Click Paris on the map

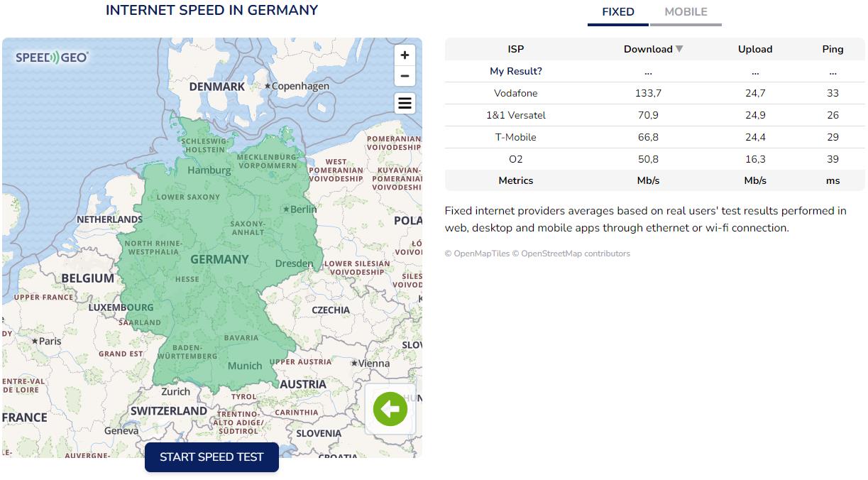tap(46, 341)
